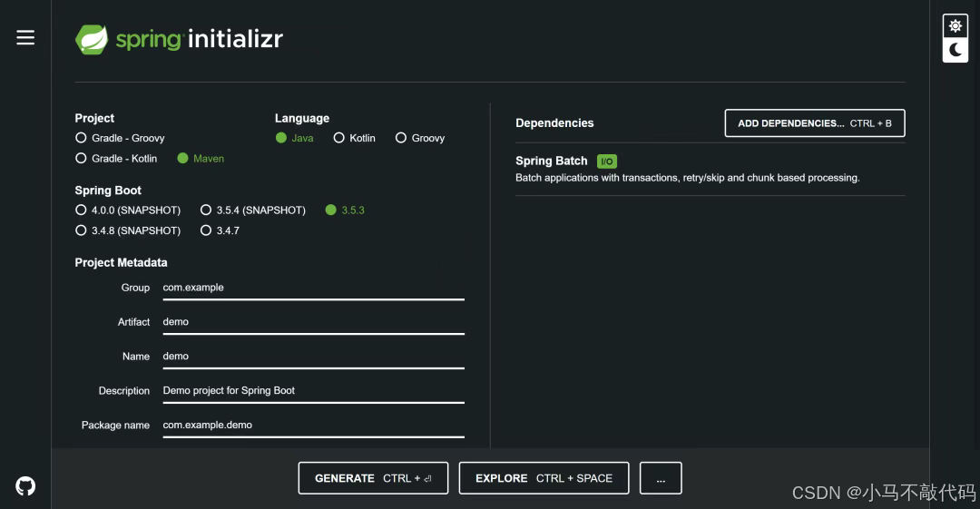Screen dimensions: 980x509
Task: Select Spring Boot 4.0.0 (SNAPSHOT)
Action: [x=128, y=210]
